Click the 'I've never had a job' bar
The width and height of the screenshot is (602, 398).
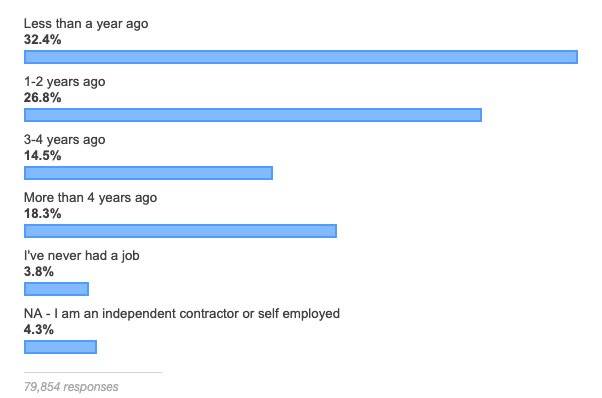[56, 289]
